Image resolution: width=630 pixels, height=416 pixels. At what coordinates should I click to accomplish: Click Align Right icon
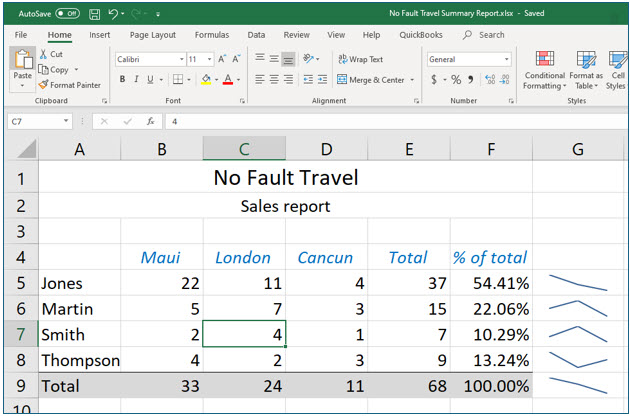click(x=288, y=79)
